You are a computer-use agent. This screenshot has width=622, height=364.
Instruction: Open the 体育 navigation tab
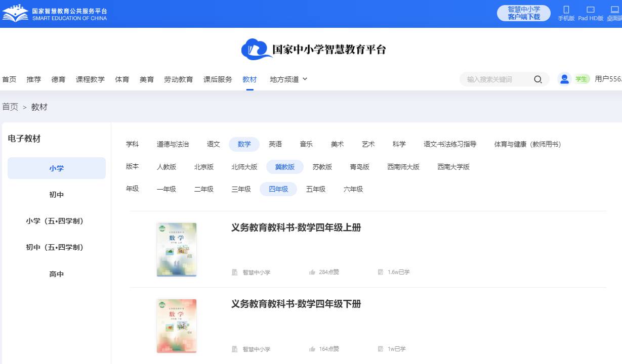122,79
